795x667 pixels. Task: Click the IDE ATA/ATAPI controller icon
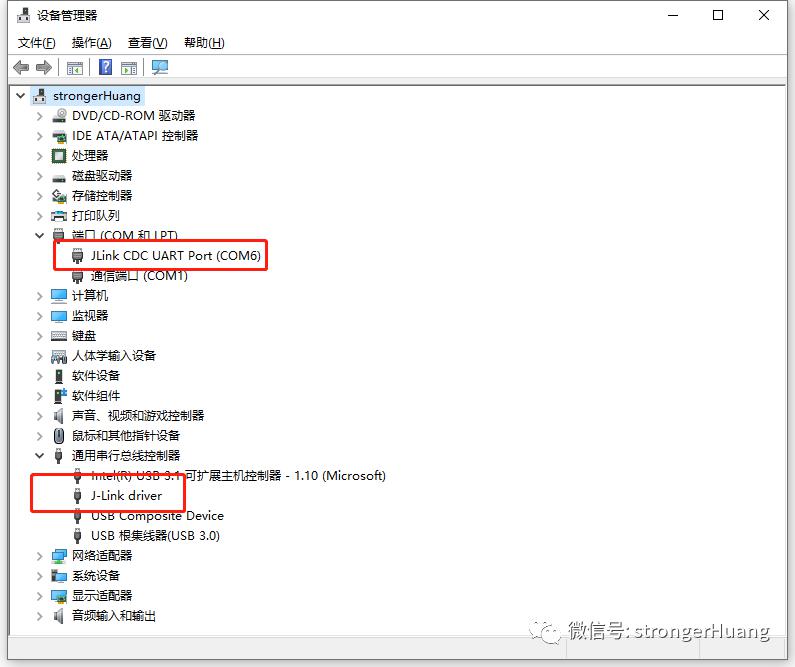[x=59, y=136]
